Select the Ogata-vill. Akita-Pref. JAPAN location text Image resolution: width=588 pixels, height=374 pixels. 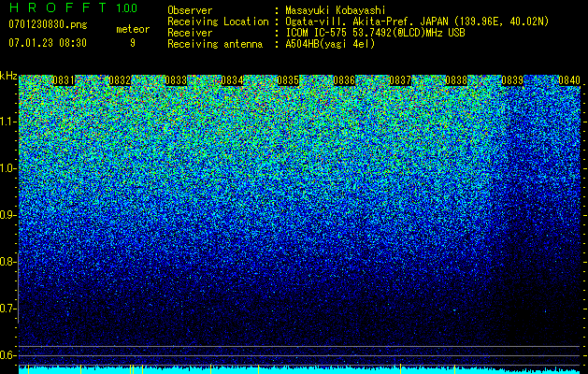[417, 22]
